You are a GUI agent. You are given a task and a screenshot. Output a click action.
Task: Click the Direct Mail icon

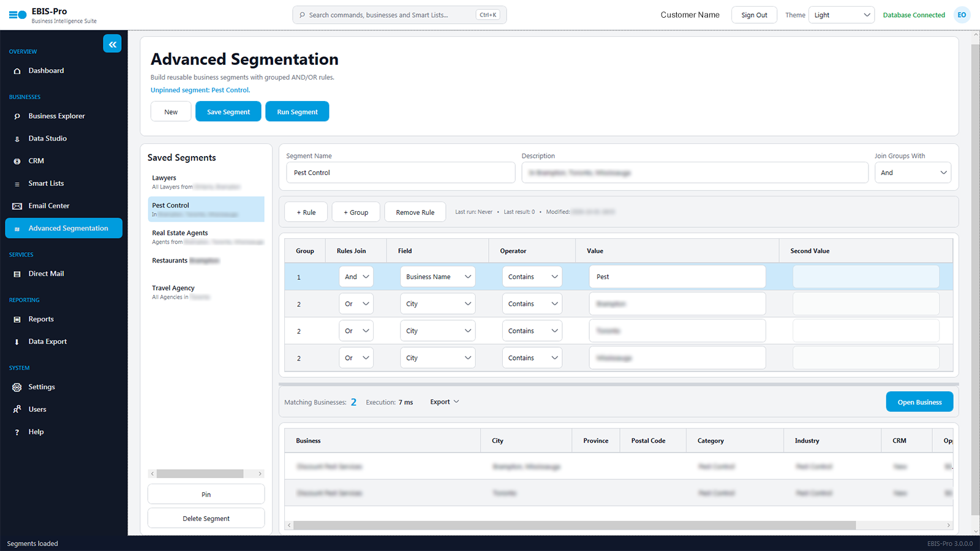17,274
